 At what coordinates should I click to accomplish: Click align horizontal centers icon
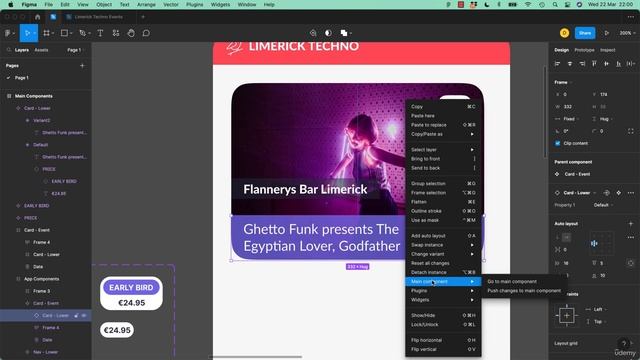pos(570,64)
